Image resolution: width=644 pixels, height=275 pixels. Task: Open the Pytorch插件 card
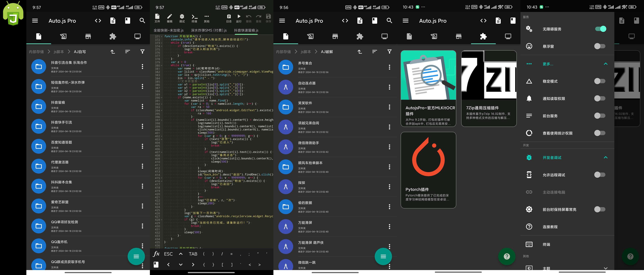point(428,170)
